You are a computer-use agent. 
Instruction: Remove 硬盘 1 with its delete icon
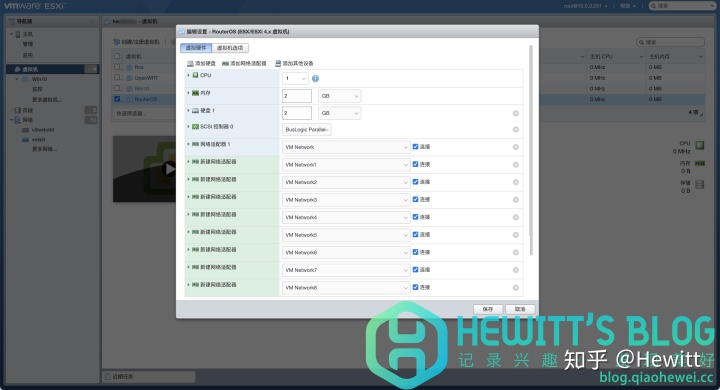click(516, 113)
